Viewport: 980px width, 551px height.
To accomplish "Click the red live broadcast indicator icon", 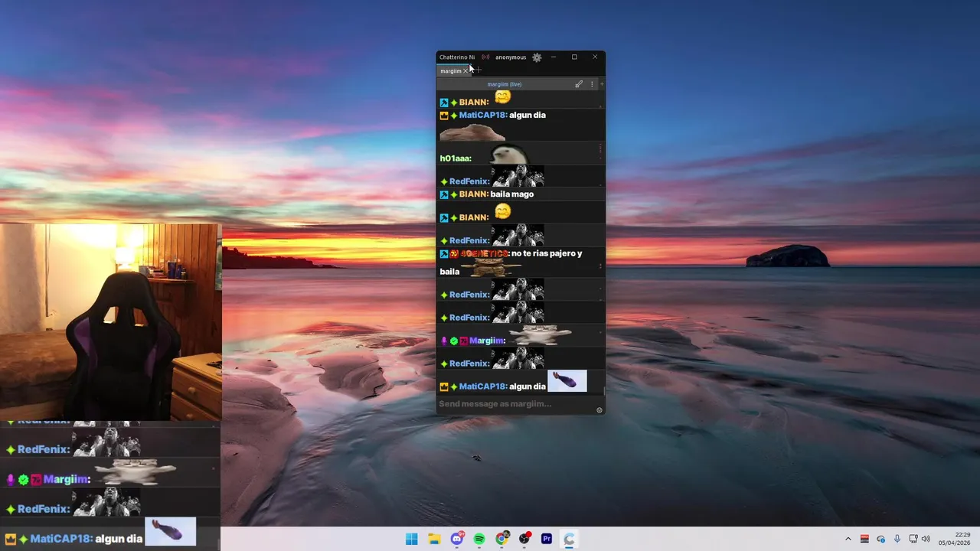I will pyautogui.click(x=485, y=57).
